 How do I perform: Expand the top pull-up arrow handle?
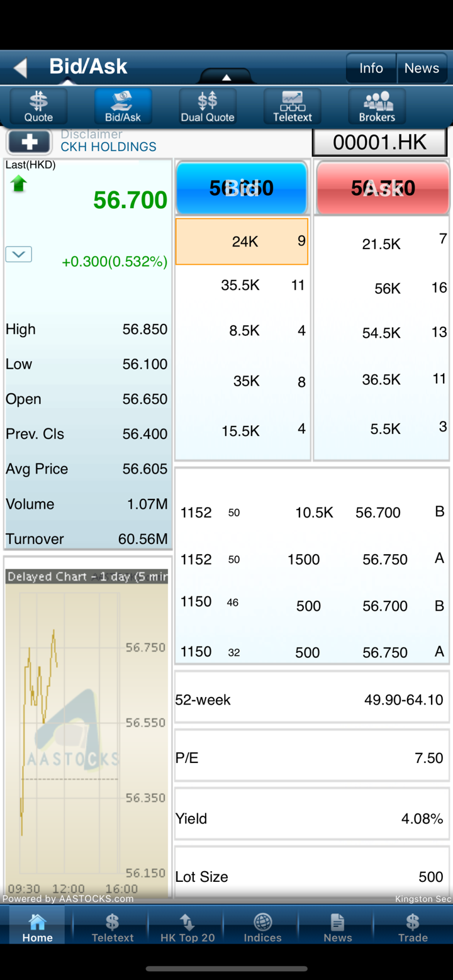[x=226, y=77]
